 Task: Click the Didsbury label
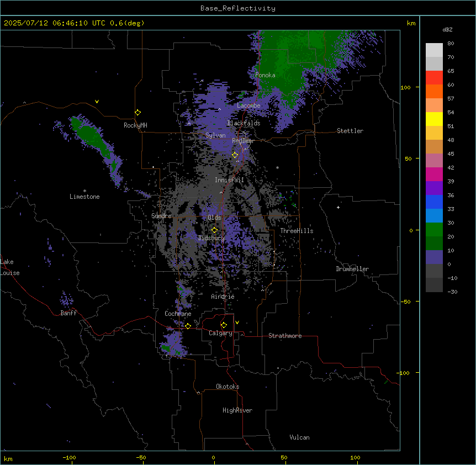(x=211, y=238)
